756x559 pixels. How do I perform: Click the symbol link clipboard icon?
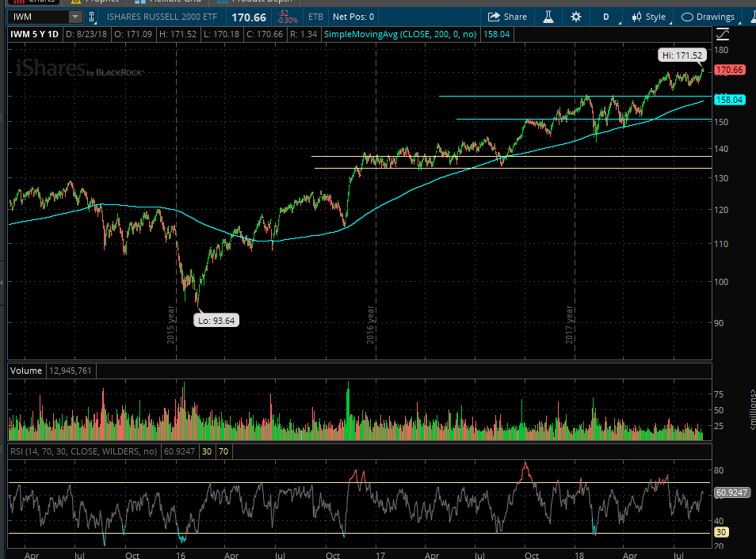[92, 17]
